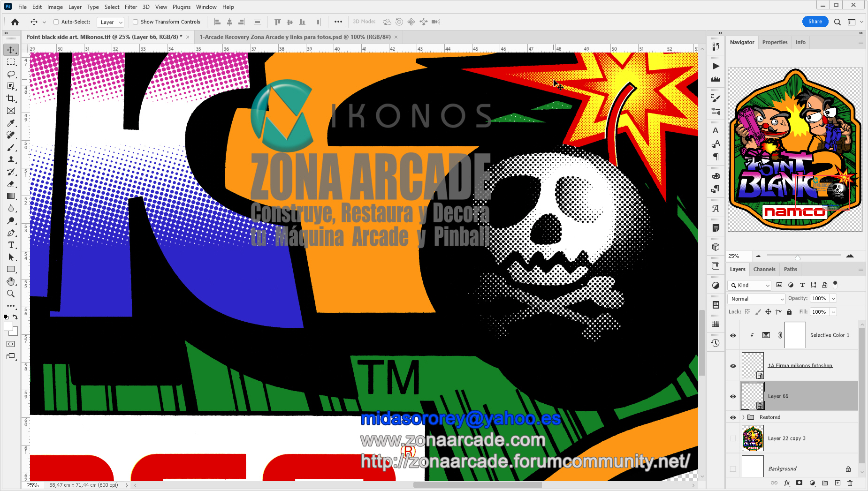Open the Filter menu
Screen dimensions: 868x491
[x=130, y=7]
